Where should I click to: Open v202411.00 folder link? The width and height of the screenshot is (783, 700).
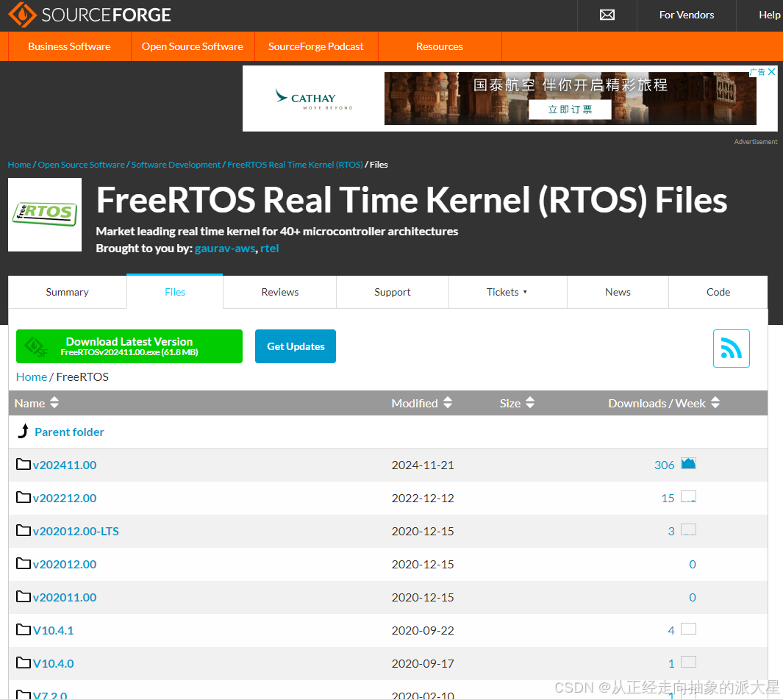click(65, 465)
